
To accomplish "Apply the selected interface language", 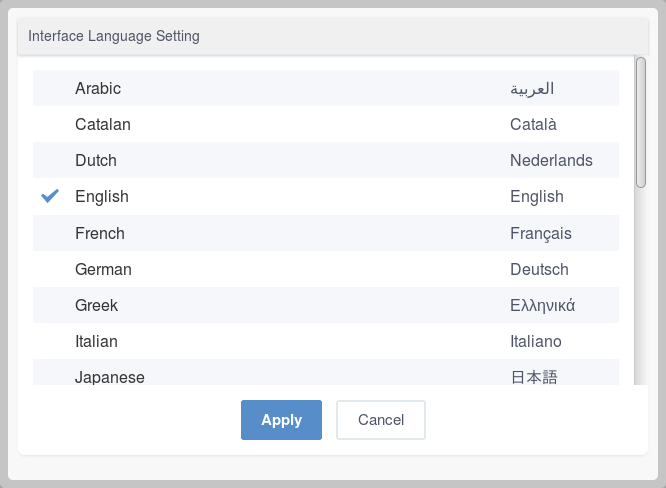I will point(281,420).
